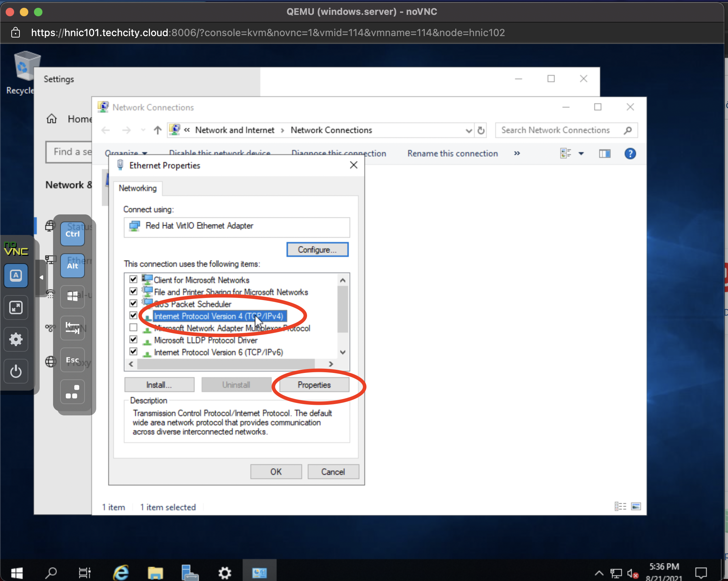Click the horizontal scrollbar thumb in items list
This screenshot has height=581, width=728.
(x=226, y=364)
